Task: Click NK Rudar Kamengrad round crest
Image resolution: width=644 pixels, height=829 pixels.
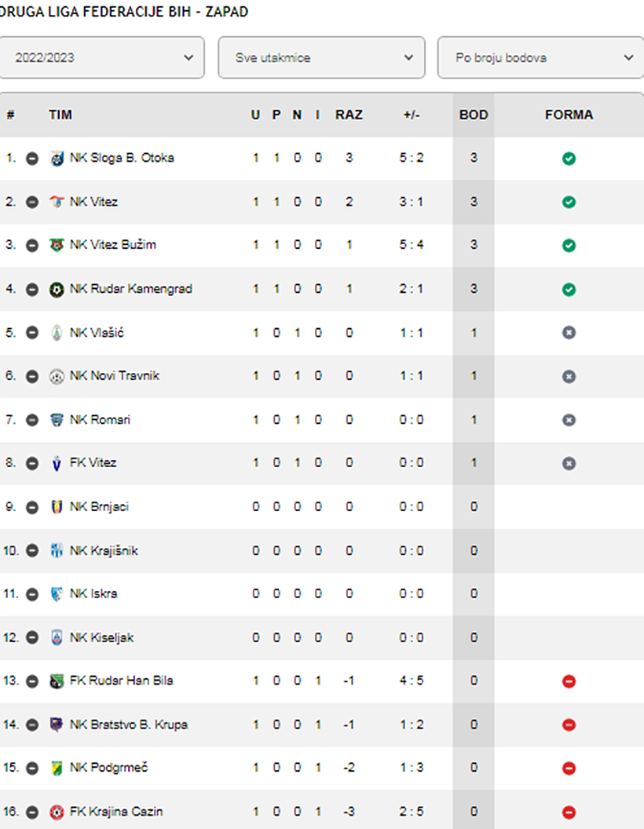Action: click(x=57, y=289)
